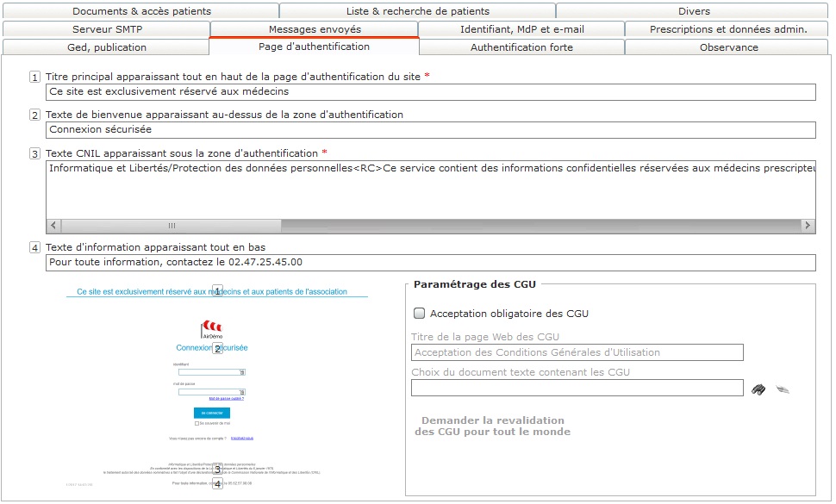
Task: Open Identifiant, MdP et e-mail tab
Action: click(522, 29)
